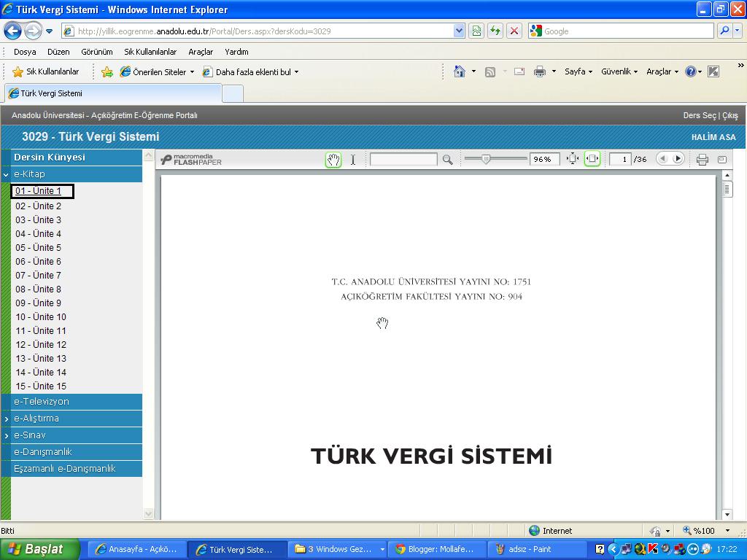The height and width of the screenshot is (560, 747).
Task: Open the Düzen menu
Action: 58,52
